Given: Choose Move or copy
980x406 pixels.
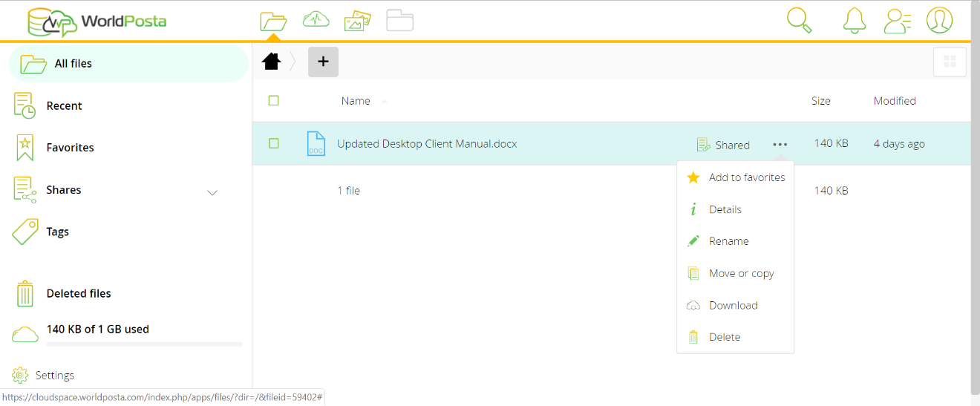Looking at the screenshot, I should pyautogui.click(x=736, y=273).
